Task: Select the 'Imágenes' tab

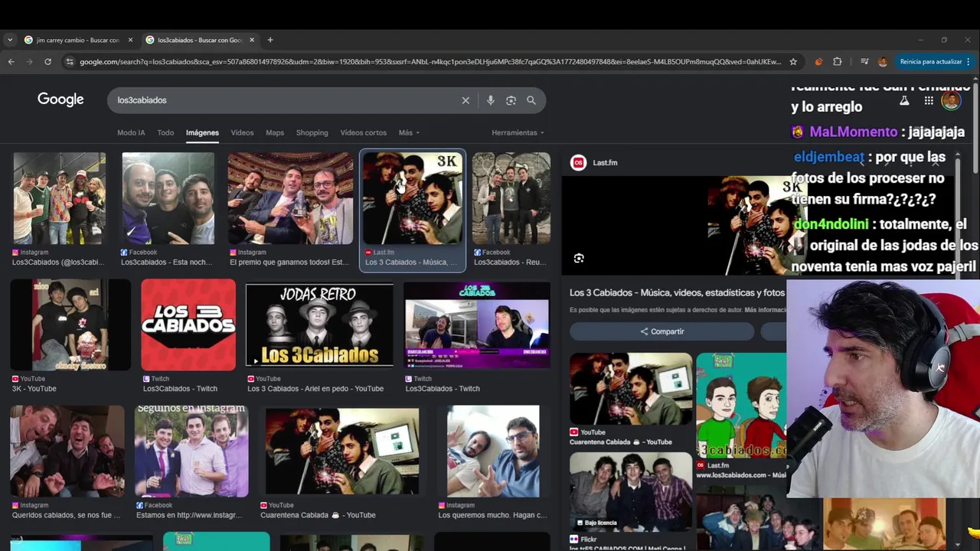Action: [x=202, y=132]
